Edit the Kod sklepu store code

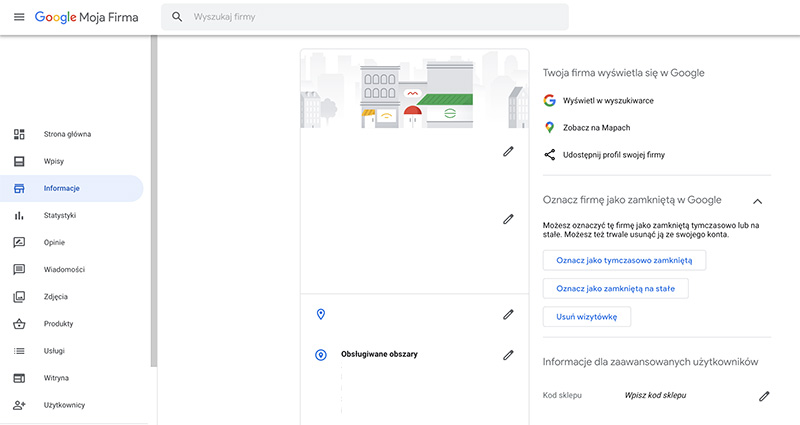point(764,396)
